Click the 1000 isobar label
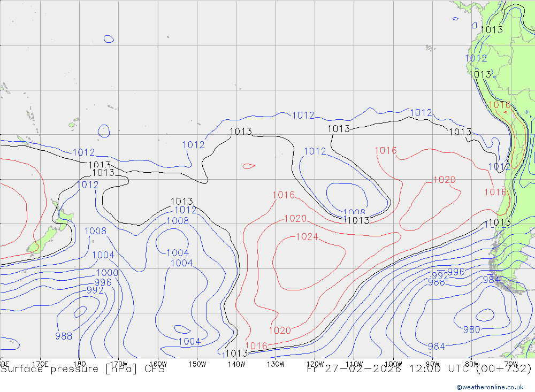This screenshot has height=392, width=535. 107,273
